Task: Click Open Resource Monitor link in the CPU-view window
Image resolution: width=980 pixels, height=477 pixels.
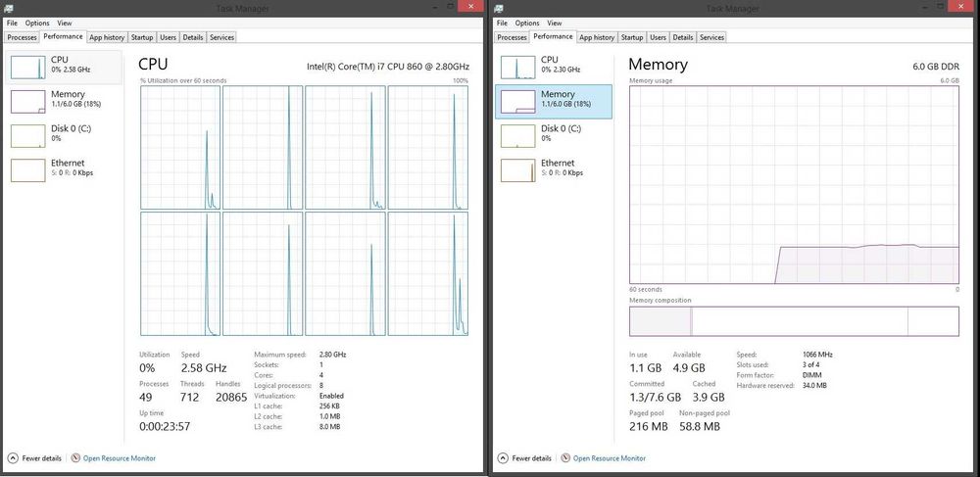Action: click(120, 457)
